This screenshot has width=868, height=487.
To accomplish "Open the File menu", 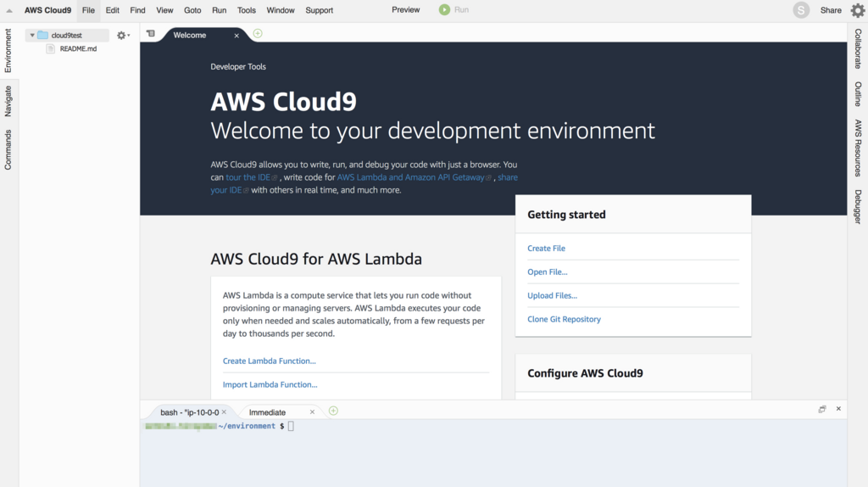I will pos(88,10).
